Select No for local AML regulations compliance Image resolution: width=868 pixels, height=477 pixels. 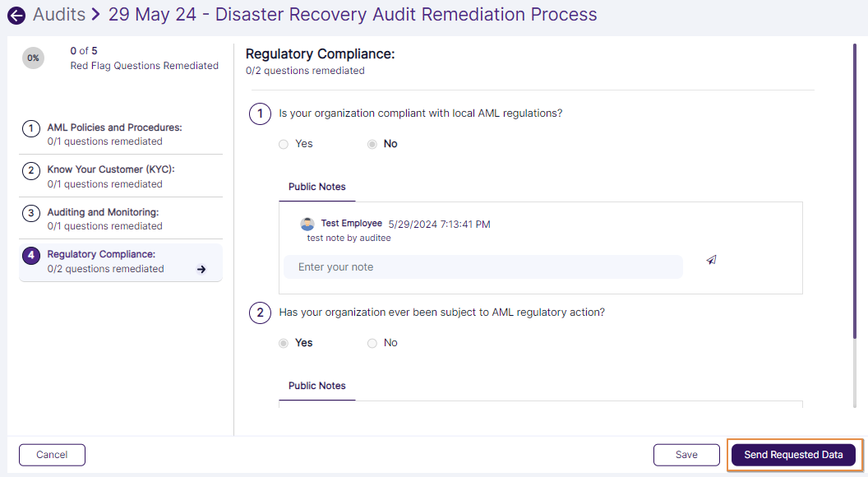(372, 144)
